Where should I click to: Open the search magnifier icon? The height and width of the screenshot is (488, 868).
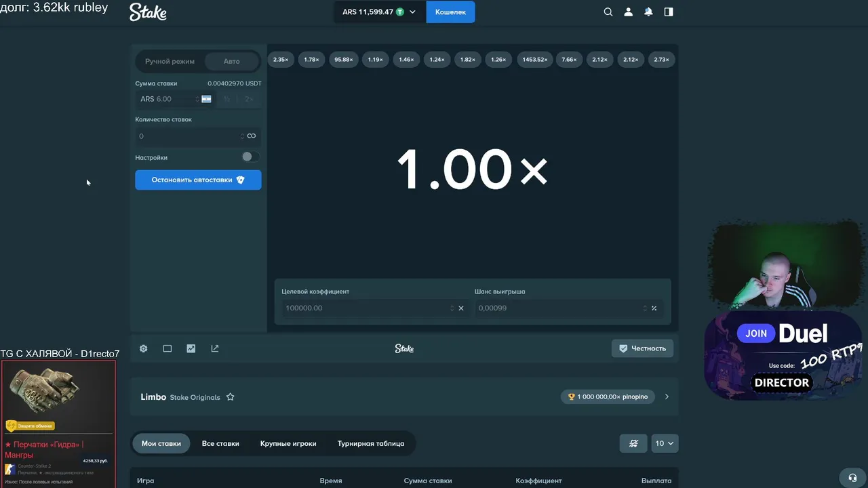click(x=608, y=12)
